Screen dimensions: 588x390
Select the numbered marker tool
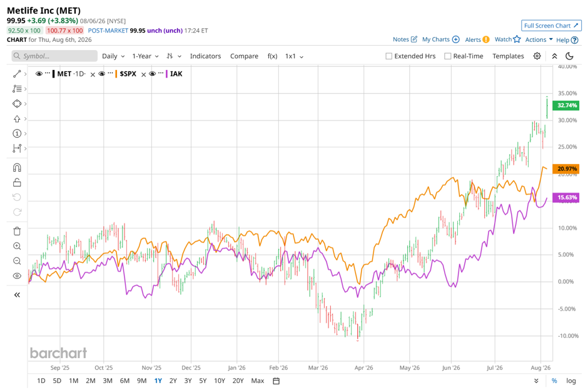coord(17,133)
